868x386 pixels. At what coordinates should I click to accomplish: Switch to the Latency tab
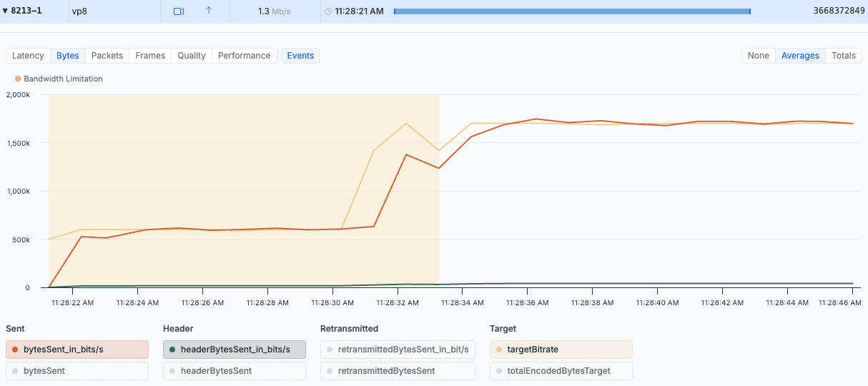pos(28,56)
